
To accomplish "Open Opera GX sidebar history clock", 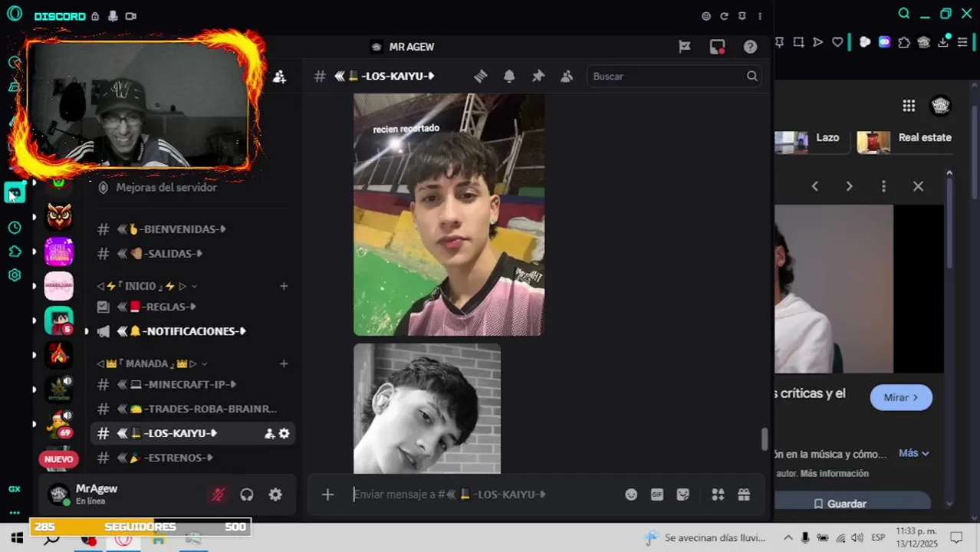I will pyautogui.click(x=15, y=228).
